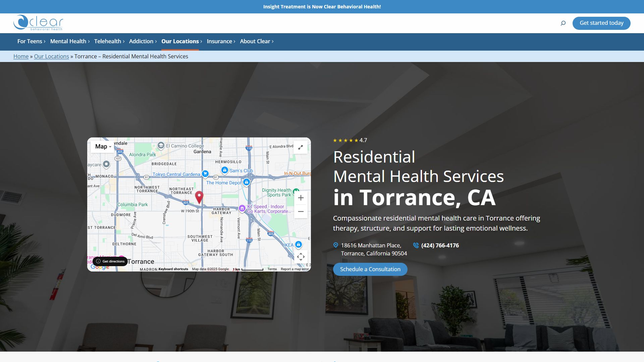Image resolution: width=644 pixels, height=362 pixels.
Task: Click Get started today button
Action: (601, 23)
